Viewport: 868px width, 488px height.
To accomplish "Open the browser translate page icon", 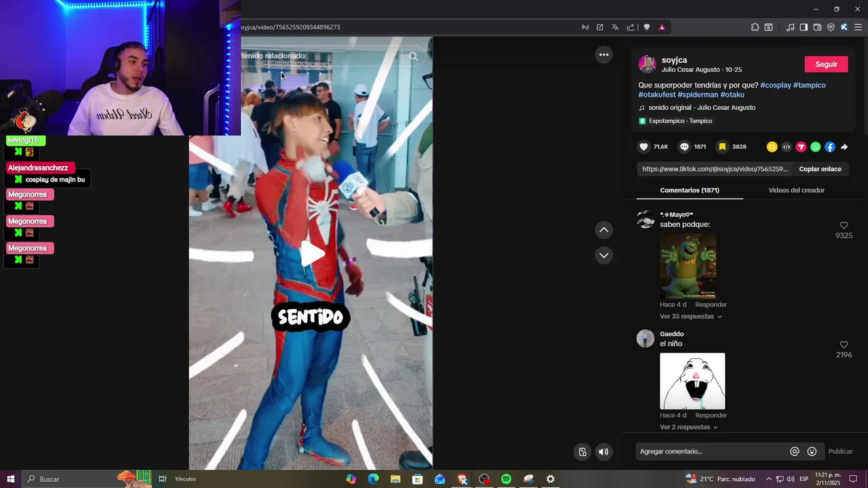I will [615, 27].
